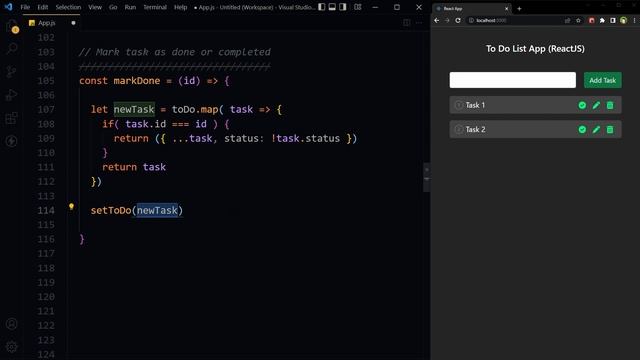The height and width of the screenshot is (360, 640).
Task: Toggle secondary side bar layout button
Action: (343, 7)
